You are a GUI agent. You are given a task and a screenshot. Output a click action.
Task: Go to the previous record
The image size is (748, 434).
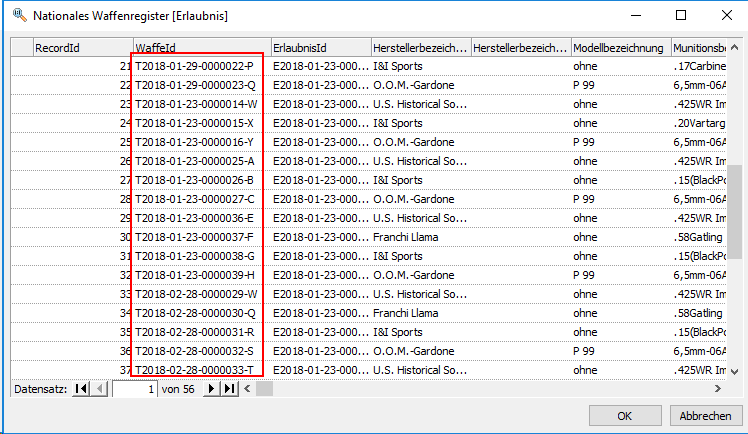point(100,389)
